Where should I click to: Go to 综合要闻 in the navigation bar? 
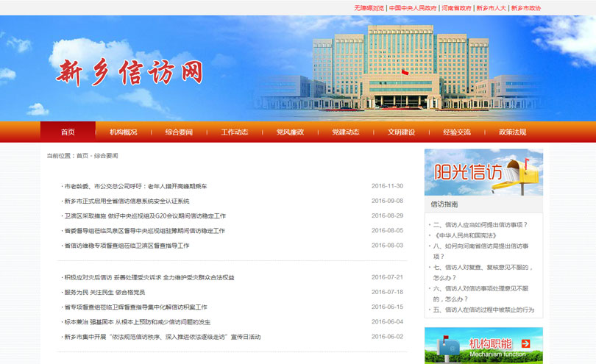tap(179, 132)
